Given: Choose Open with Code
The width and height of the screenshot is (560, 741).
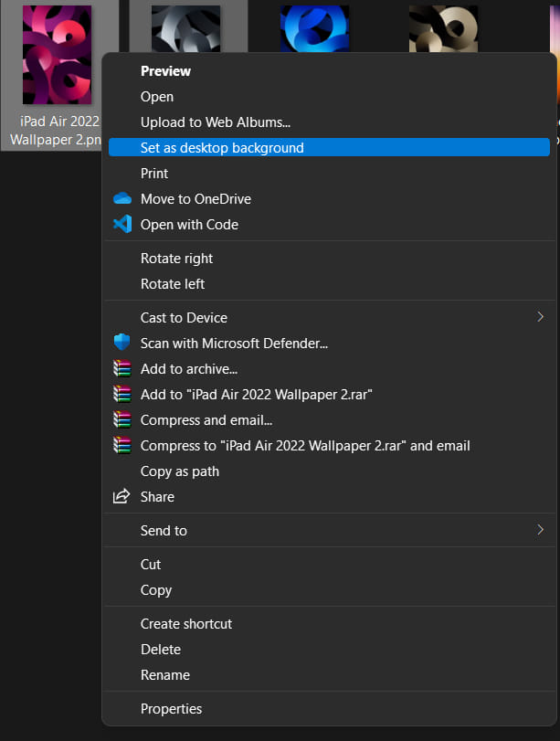Looking at the screenshot, I should click(329, 225).
